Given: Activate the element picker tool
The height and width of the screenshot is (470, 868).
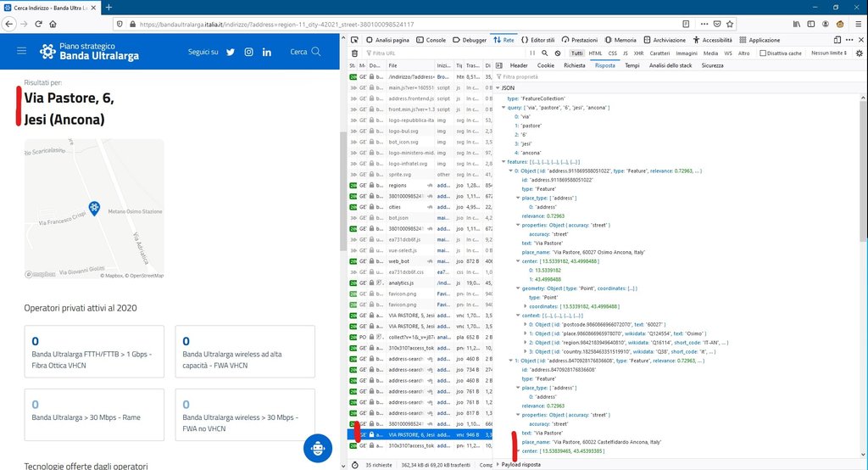Looking at the screenshot, I should [x=354, y=40].
